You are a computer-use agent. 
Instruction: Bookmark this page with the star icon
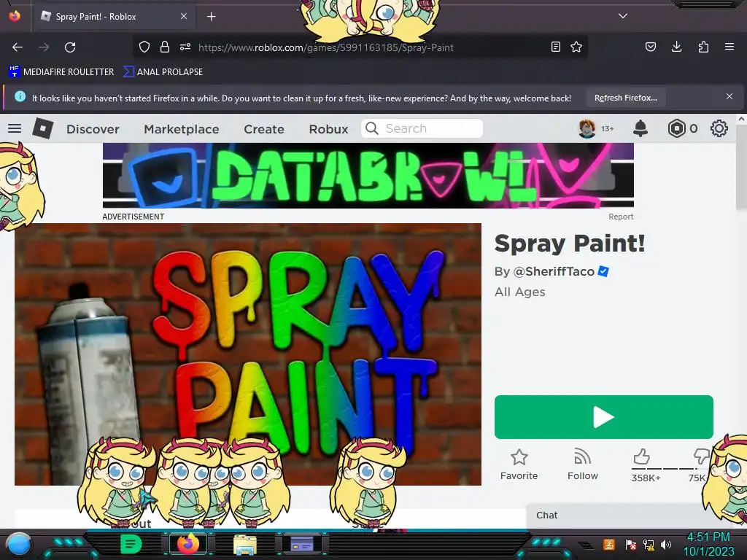click(x=576, y=47)
